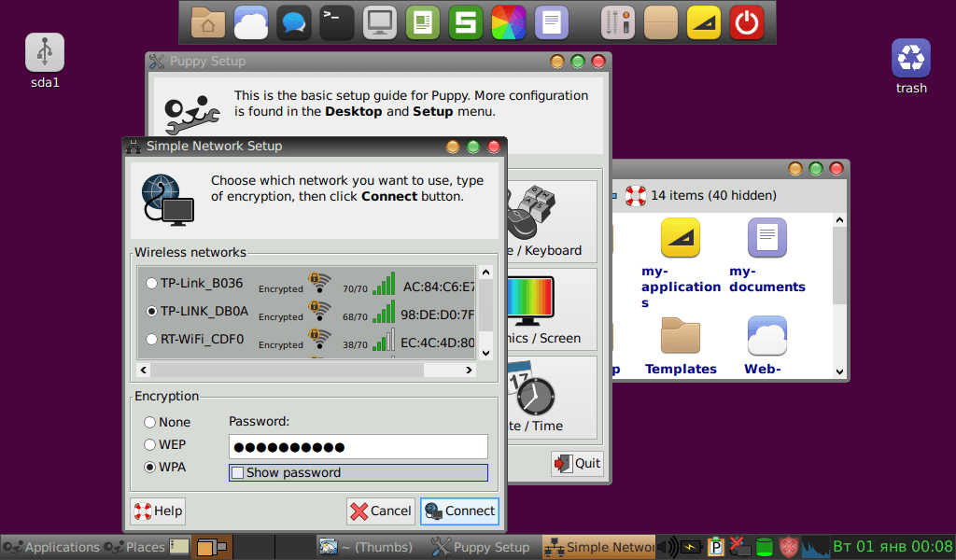Image resolution: width=956 pixels, height=560 pixels.
Task: Open the Places menu in taskbar
Action: click(x=134, y=547)
